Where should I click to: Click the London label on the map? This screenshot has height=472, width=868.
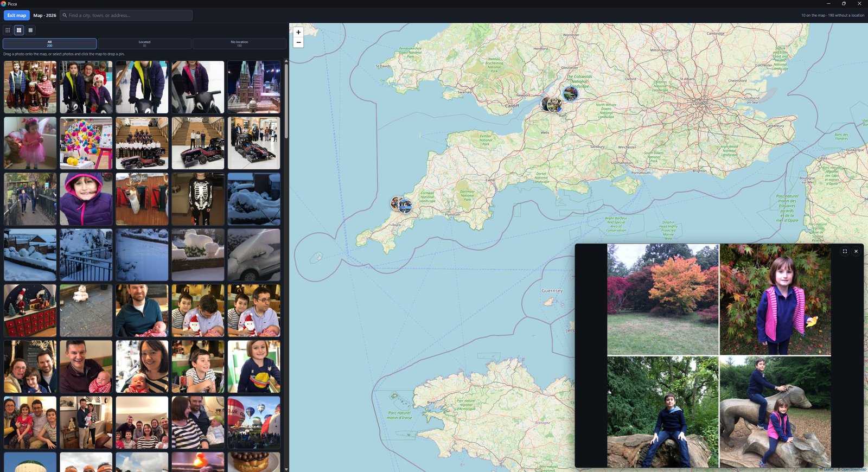pyautogui.click(x=700, y=103)
